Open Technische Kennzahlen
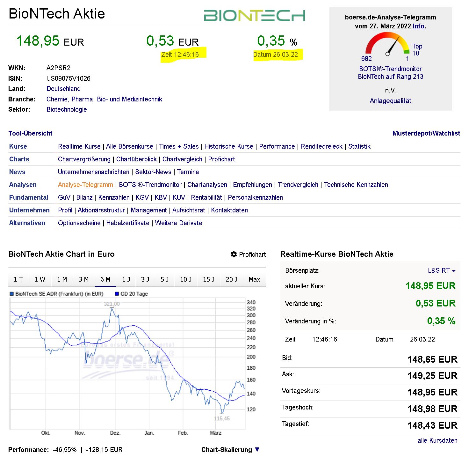The width and height of the screenshot is (476, 457). click(356, 185)
